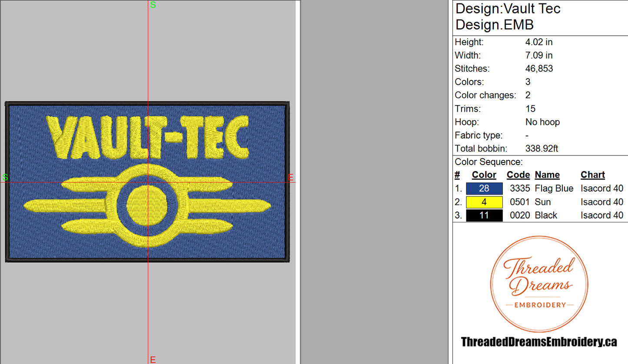Click the Flag Blue color swatch 28
Screen dimensions: 628x364
484,189
